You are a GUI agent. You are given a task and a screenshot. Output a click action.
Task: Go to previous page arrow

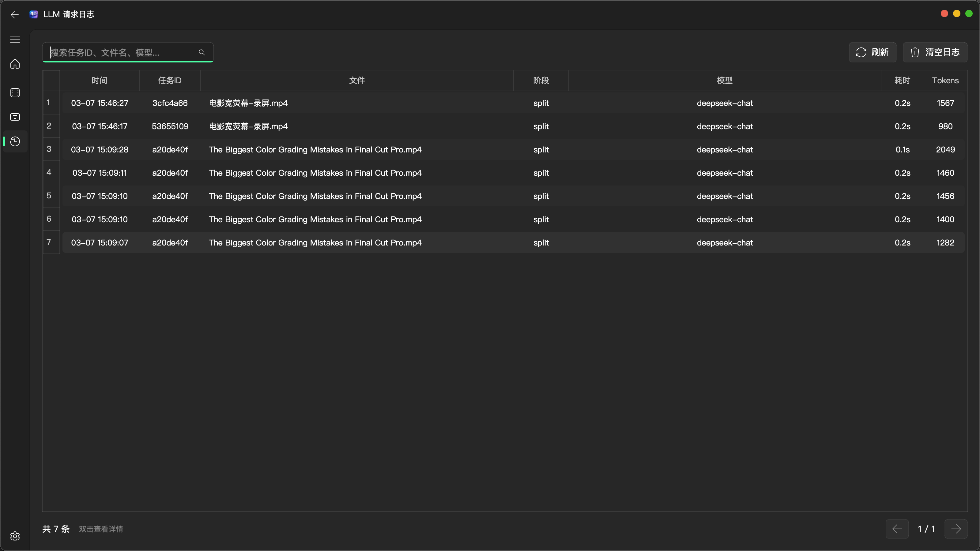(x=897, y=529)
